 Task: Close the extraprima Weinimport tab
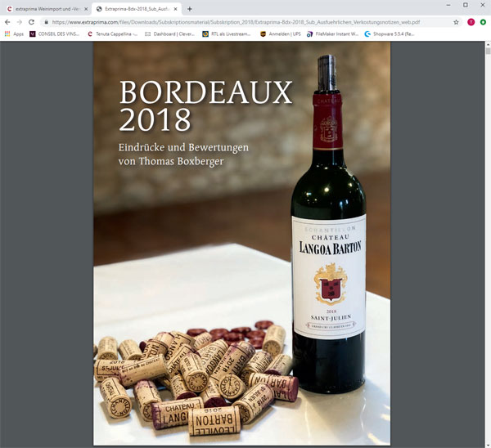tap(86, 9)
